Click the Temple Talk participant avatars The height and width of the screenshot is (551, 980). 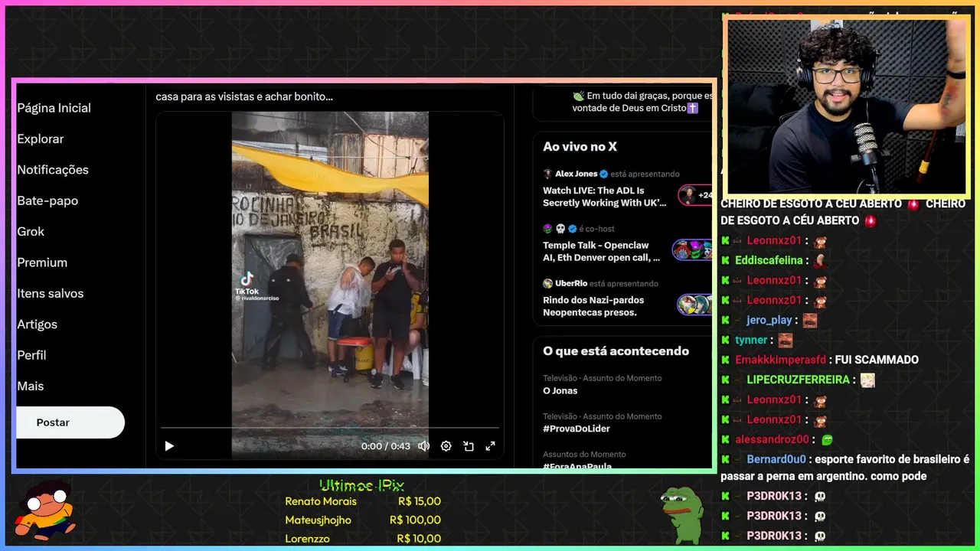[692, 250]
